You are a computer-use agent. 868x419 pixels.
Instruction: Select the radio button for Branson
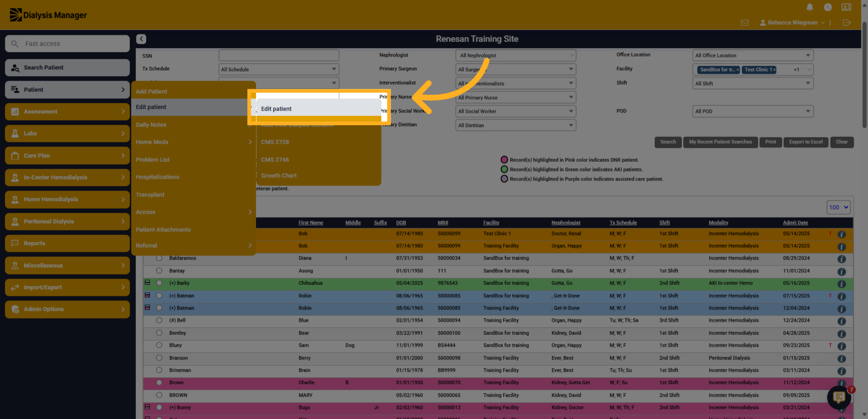[x=159, y=358]
